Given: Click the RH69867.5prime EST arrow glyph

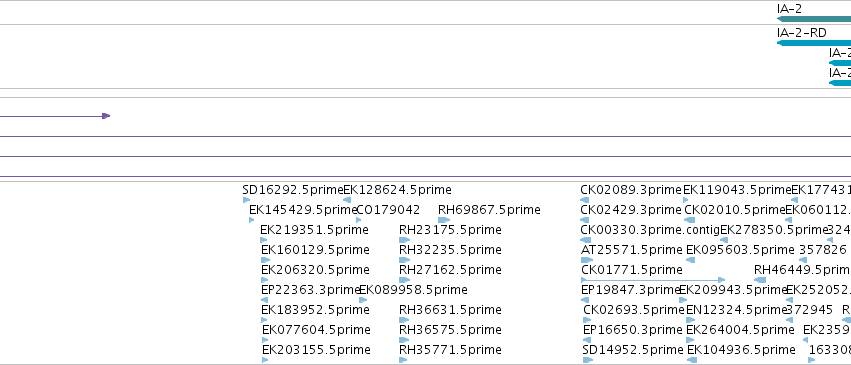Looking at the screenshot, I should point(444,220).
